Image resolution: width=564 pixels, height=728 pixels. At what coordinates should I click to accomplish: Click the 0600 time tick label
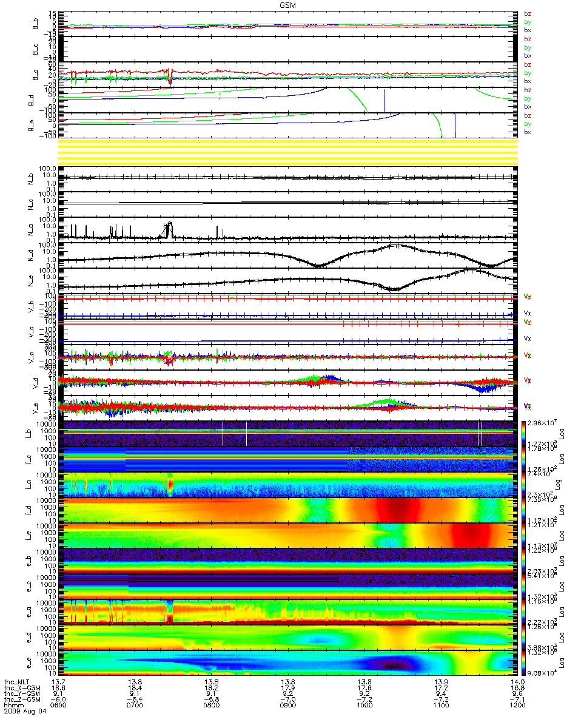point(58,706)
